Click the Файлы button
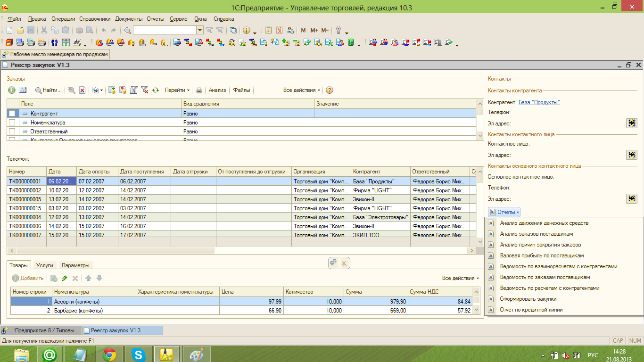Image resolution: width=644 pixels, height=362 pixels. click(241, 90)
